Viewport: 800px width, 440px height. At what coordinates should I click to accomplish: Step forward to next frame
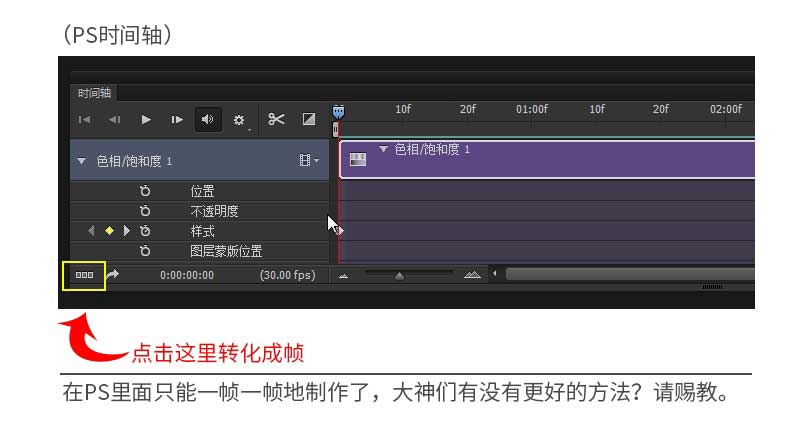tap(177, 119)
